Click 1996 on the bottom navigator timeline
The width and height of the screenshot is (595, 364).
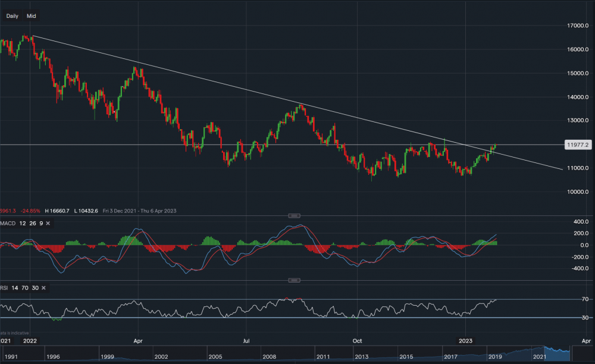pyautogui.click(x=52, y=356)
